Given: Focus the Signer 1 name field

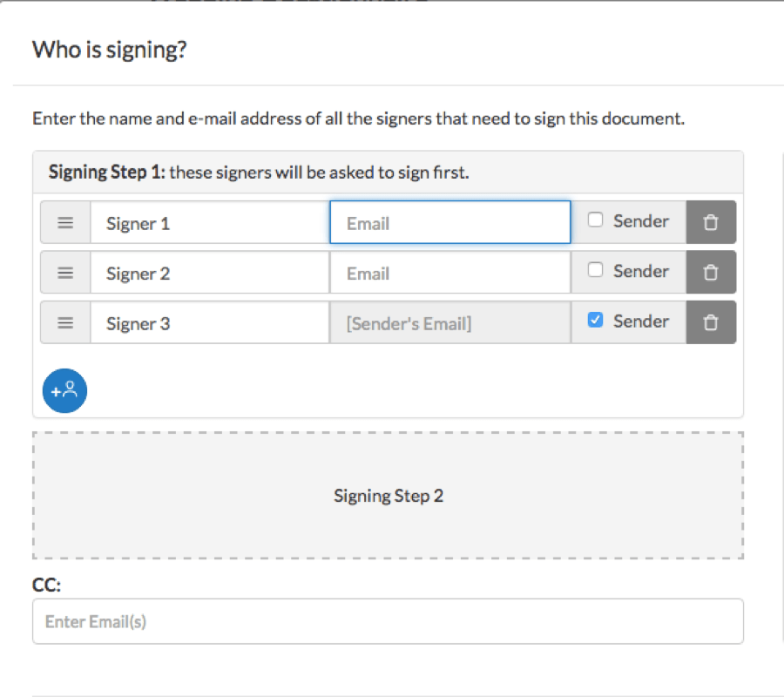Looking at the screenshot, I should [209, 223].
